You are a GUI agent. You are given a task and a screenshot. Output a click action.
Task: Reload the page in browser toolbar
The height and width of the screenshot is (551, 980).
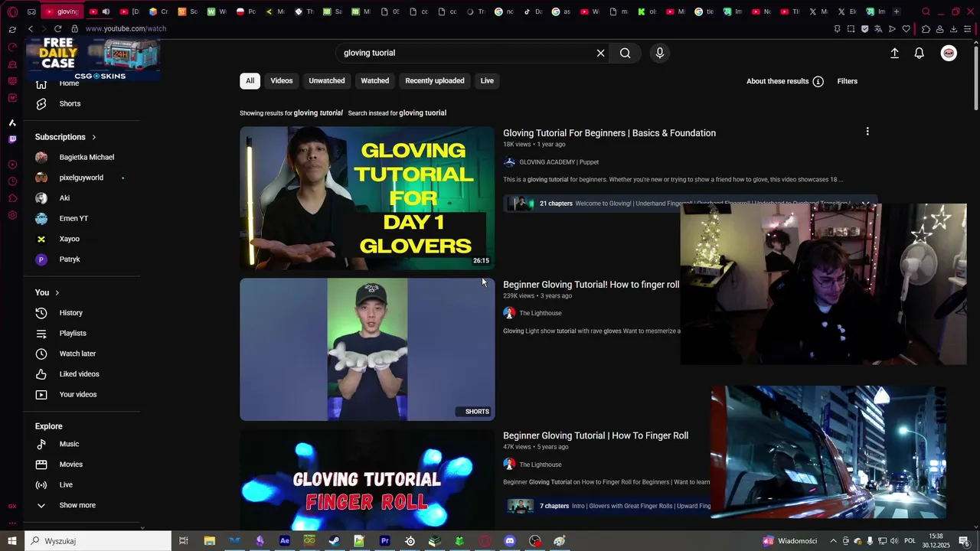point(57,28)
